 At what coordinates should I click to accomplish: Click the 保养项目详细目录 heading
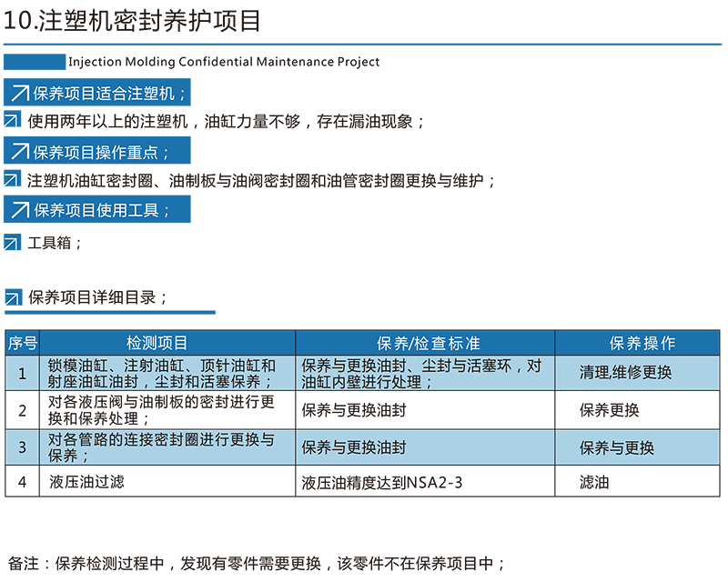click(x=97, y=297)
